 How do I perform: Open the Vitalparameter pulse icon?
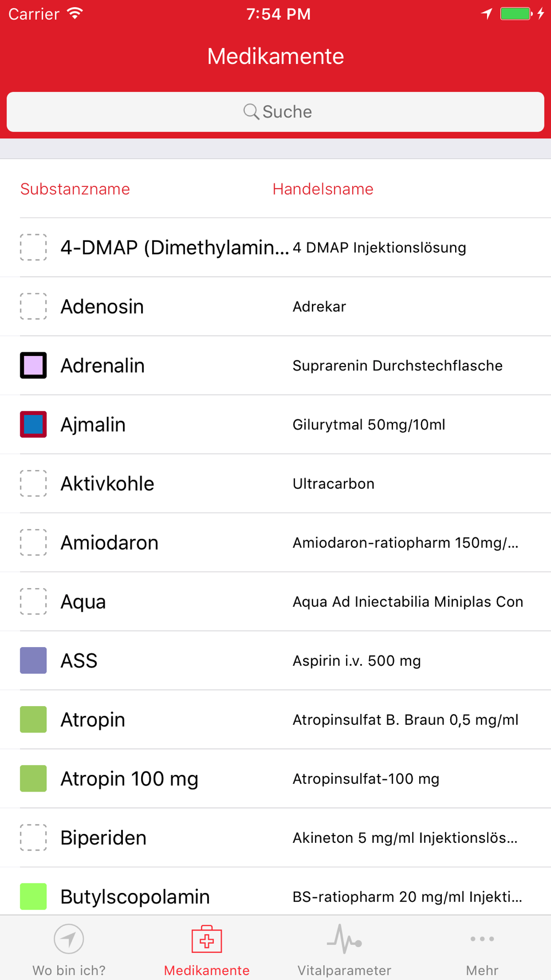(x=344, y=939)
